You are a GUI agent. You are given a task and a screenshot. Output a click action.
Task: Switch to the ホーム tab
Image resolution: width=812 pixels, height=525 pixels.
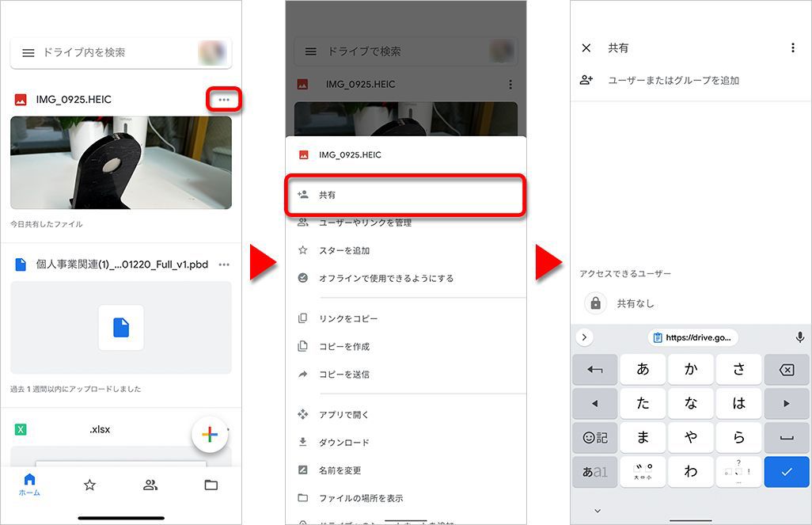[x=29, y=485]
